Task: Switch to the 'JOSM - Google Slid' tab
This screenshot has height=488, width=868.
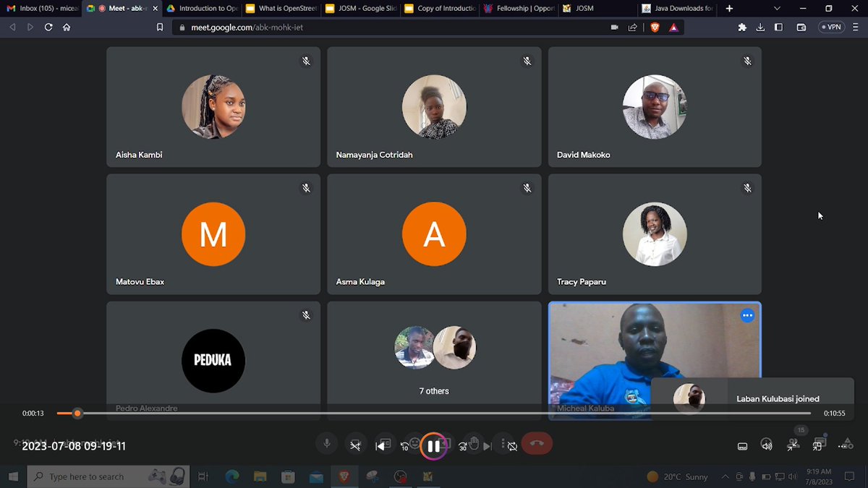Action: [360, 9]
